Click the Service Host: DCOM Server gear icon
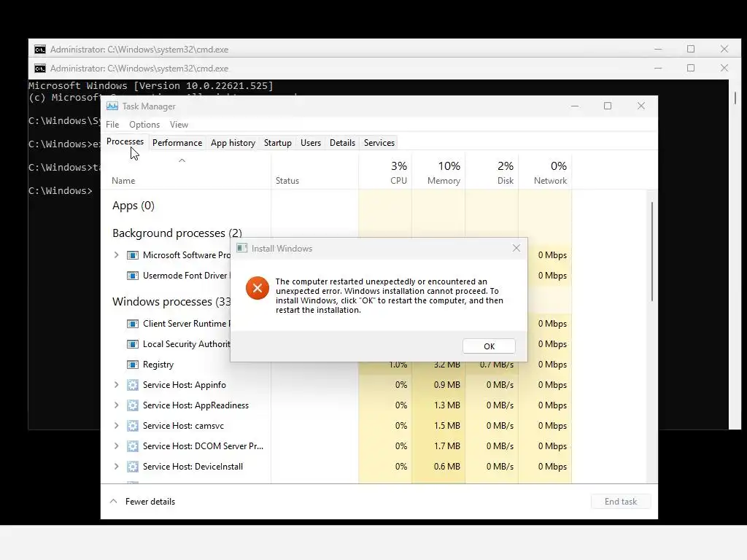Image resolution: width=747 pixels, height=560 pixels. [133, 446]
